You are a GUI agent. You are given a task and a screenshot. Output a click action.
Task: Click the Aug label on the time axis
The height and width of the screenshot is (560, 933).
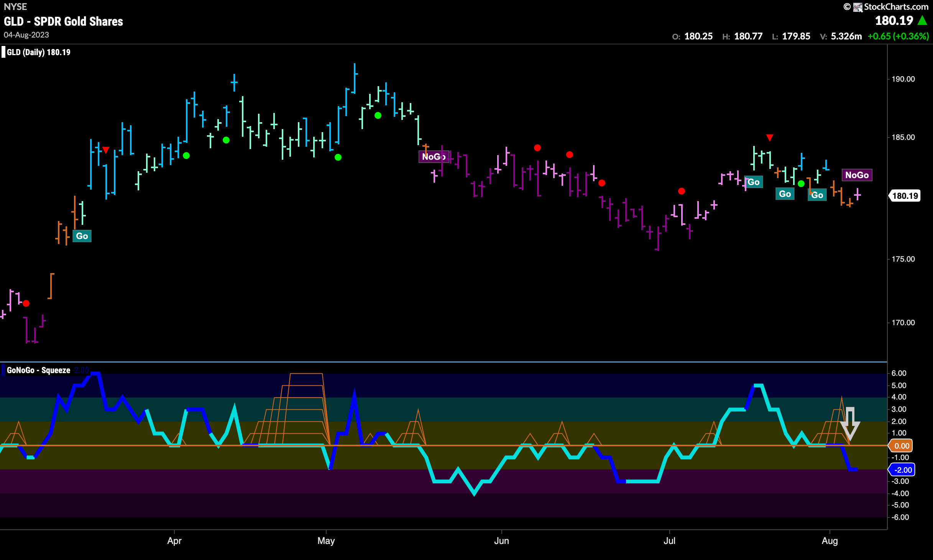(830, 541)
